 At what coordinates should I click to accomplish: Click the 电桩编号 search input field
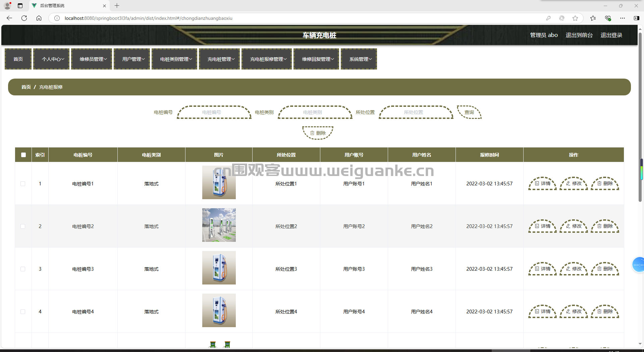(214, 112)
